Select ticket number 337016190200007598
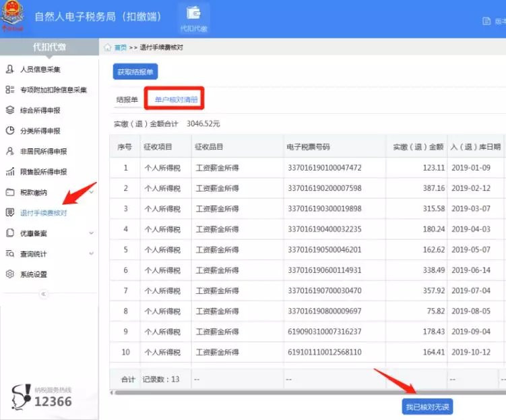The width and height of the screenshot is (506, 420). click(325, 188)
